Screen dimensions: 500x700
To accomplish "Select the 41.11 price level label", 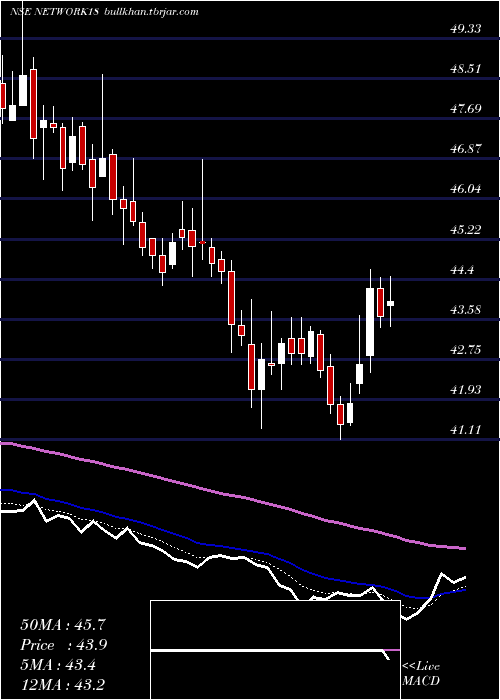I will coord(466,430).
